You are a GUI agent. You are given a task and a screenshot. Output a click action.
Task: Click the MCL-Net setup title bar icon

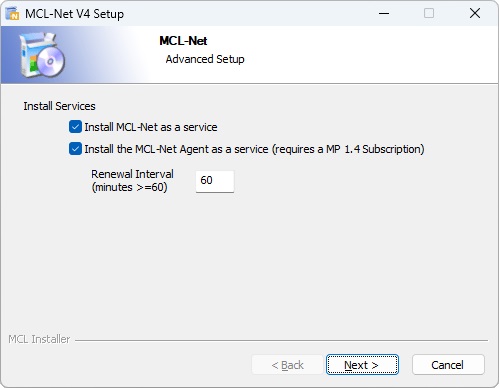pos(13,14)
